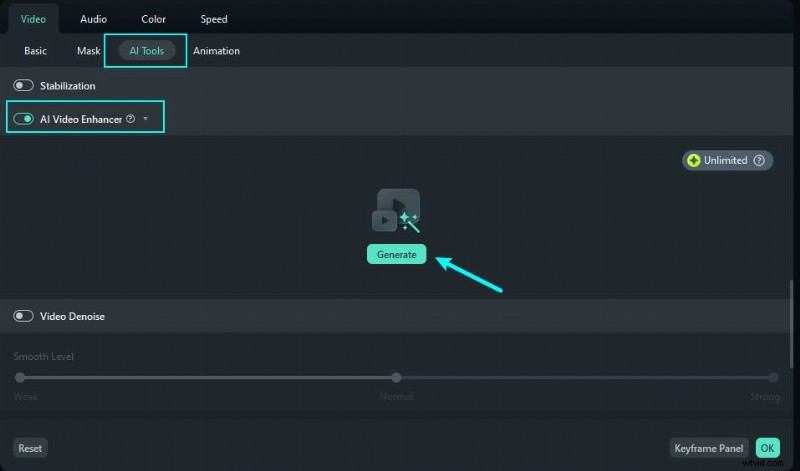Click the help icon beside AI Video Enhancer
The height and width of the screenshot is (471, 800).
(x=131, y=119)
